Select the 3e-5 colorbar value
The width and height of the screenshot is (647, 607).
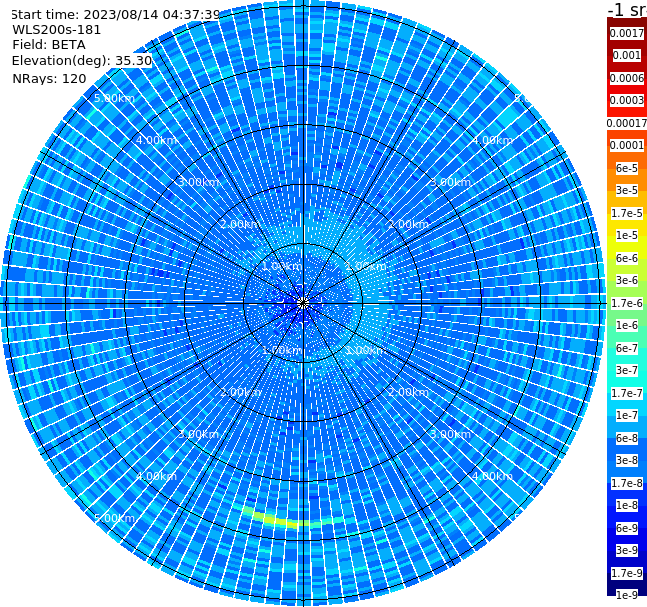[627, 190]
